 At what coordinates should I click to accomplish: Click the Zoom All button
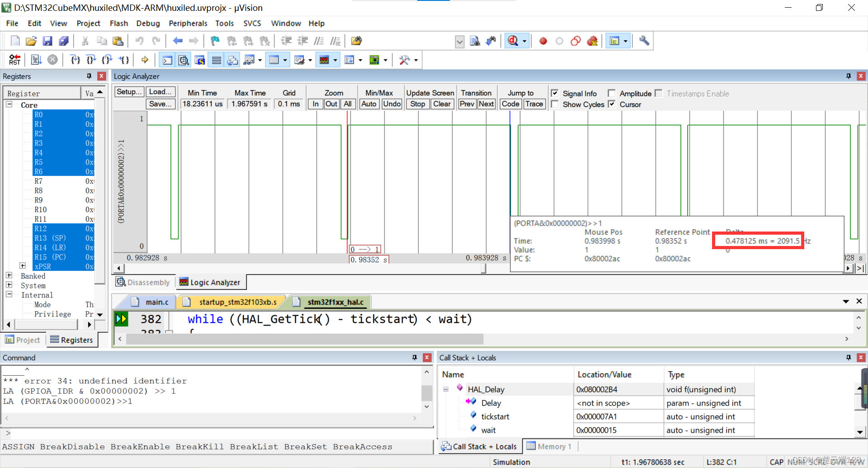(348, 104)
